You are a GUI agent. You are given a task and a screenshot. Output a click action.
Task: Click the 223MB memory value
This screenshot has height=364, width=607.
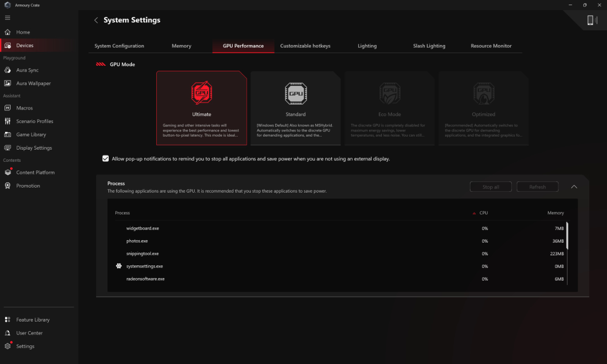coord(556,254)
